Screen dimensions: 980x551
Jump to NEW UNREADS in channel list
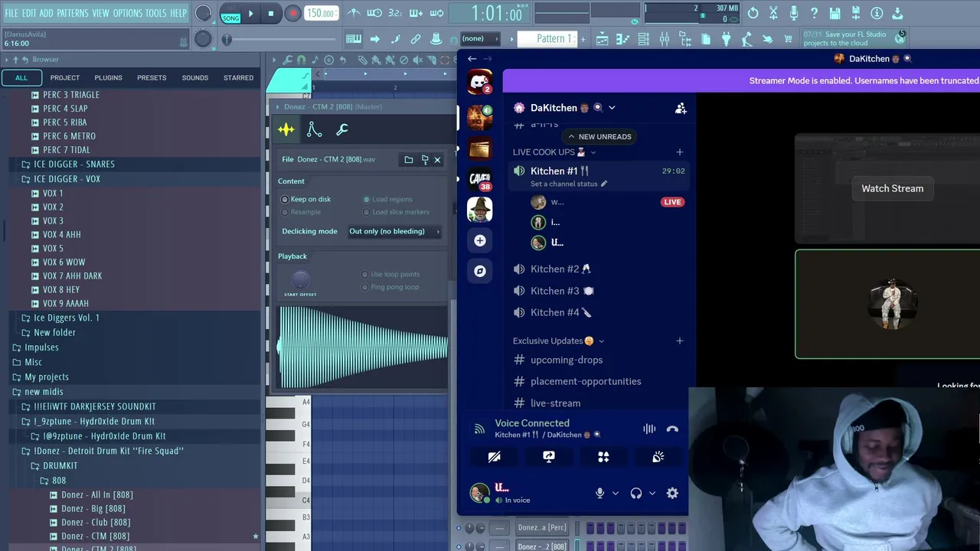click(x=599, y=136)
